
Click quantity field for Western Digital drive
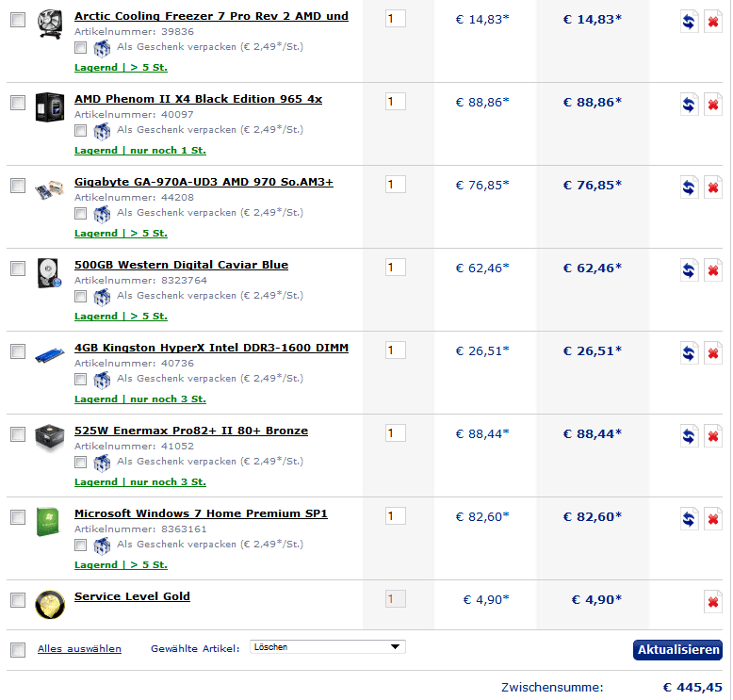pyautogui.click(x=396, y=268)
